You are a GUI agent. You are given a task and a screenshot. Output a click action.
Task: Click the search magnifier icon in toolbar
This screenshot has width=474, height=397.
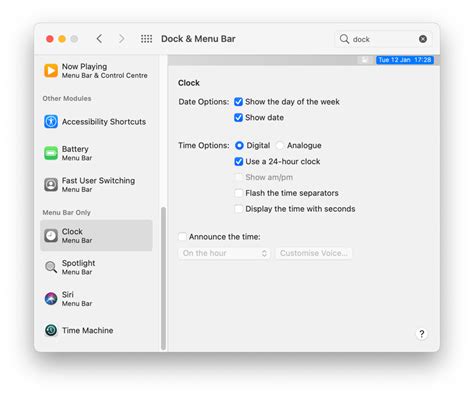344,39
